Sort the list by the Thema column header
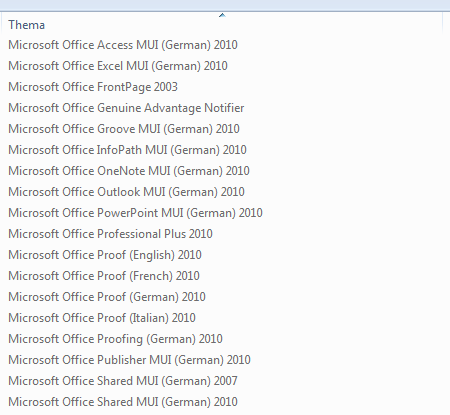This screenshot has height=415, width=450. [27, 25]
